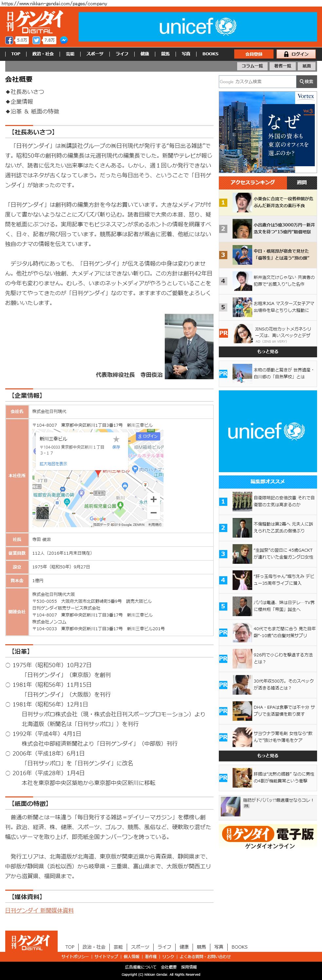Click the Google custom search field
This screenshot has height=980, width=322.
click(x=257, y=81)
